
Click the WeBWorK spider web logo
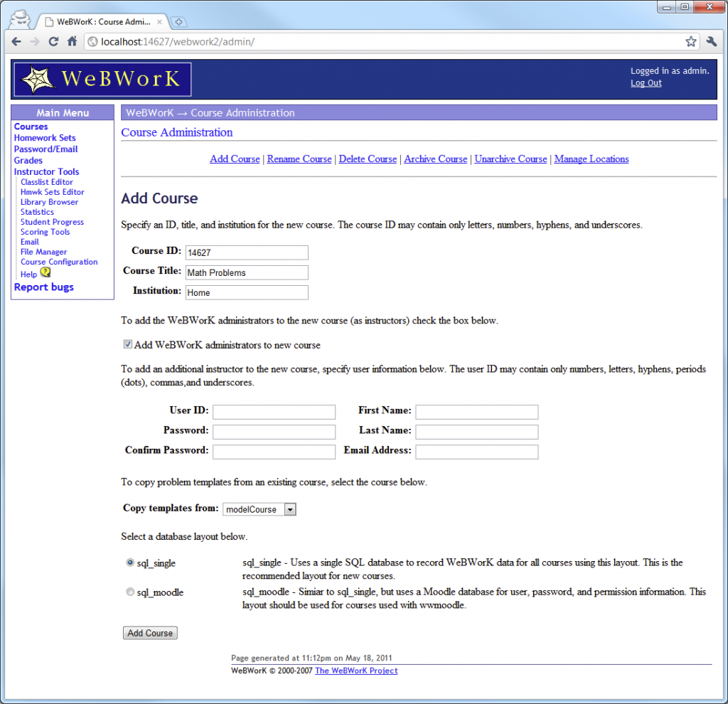37,77
